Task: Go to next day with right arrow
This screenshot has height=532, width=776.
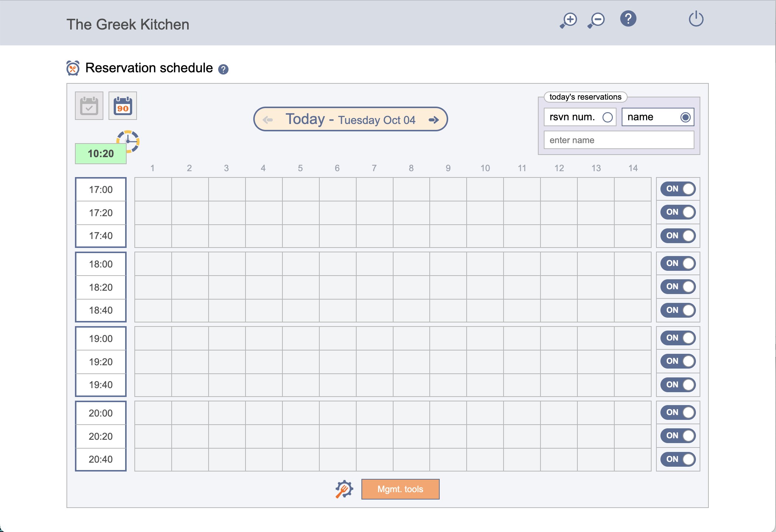Action: pyautogui.click(x=434, y=120)
